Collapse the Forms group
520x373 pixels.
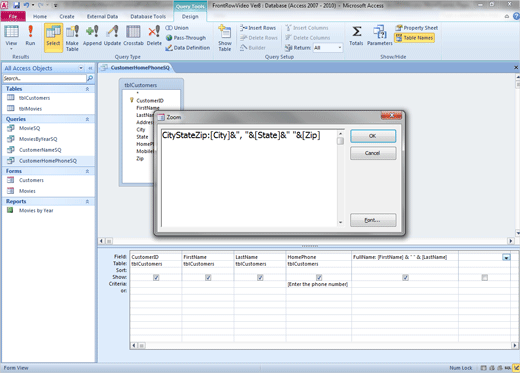click(87, 171)
